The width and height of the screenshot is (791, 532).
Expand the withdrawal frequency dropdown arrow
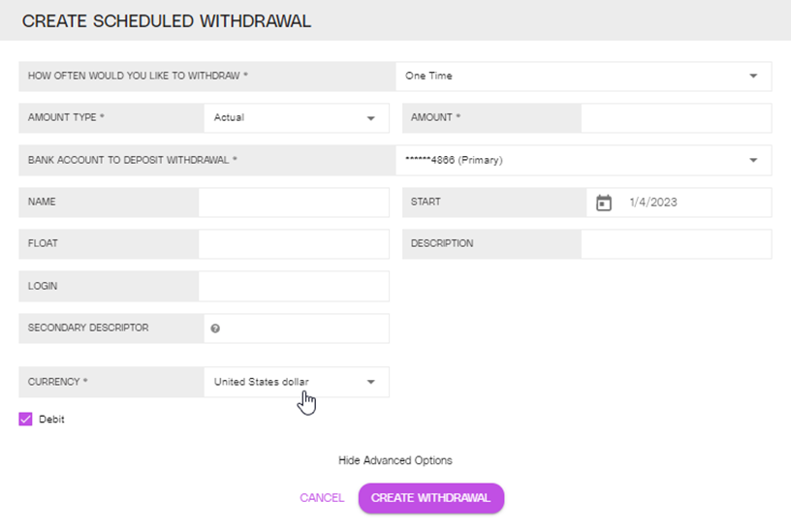click(753, 77)
